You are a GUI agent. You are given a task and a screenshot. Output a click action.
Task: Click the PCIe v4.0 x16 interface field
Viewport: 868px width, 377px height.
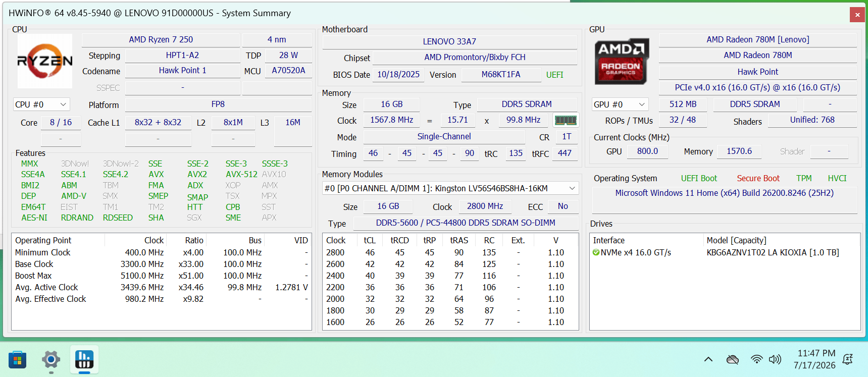(x=757, y=87)
